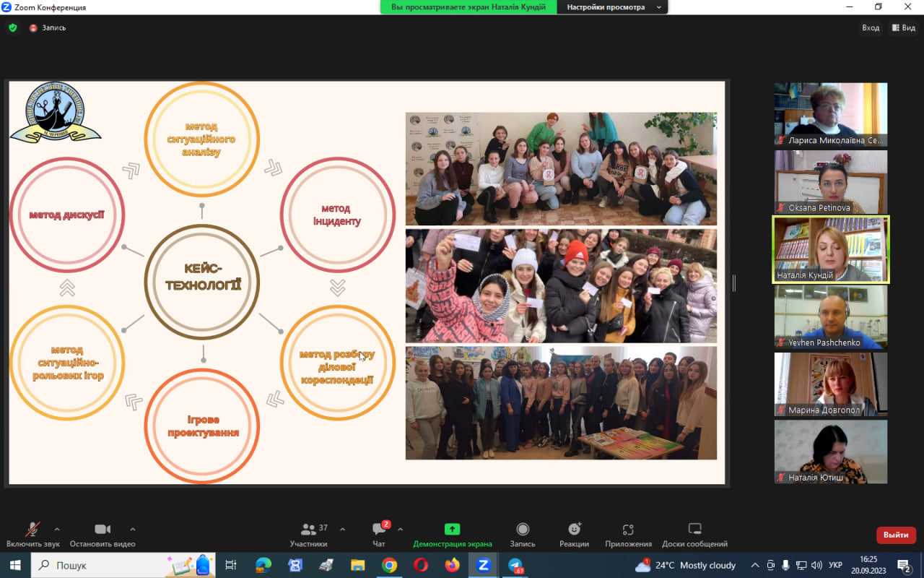Image resolution: width=924 pixels, height=578 pixels.
Task: Click the Zoom Конференция window title
Action: tap(49, 7)
